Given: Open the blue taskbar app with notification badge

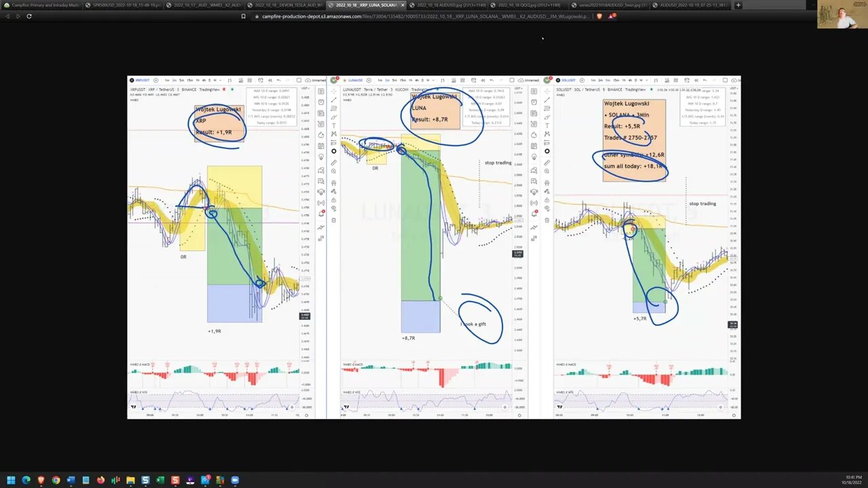Looking at the screenshot, I should click(205, 480).
